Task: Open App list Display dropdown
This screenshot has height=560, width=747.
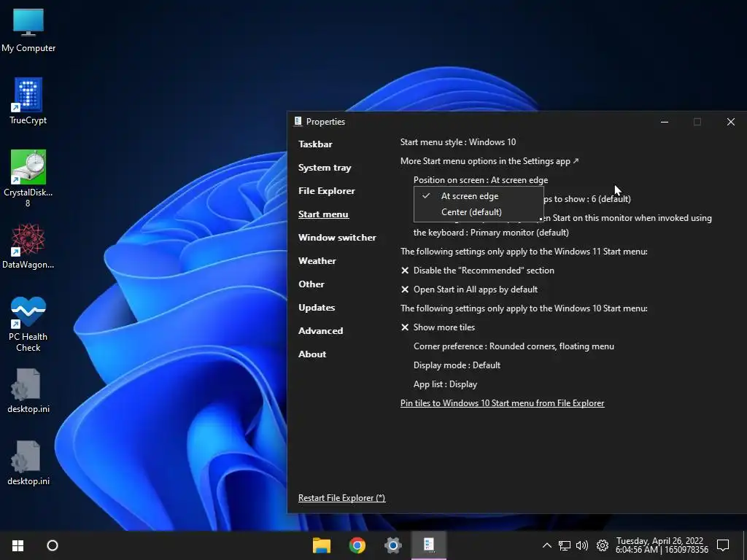Action: (445, 384)
